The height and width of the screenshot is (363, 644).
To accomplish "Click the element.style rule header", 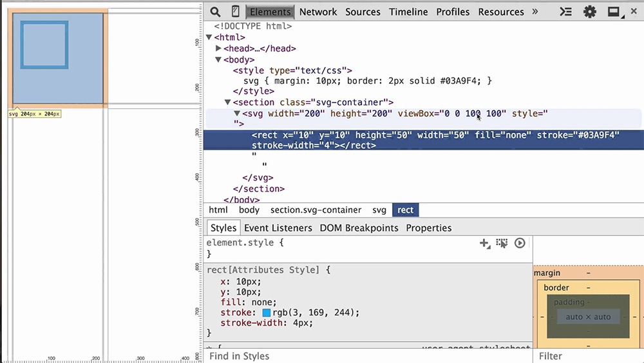I will (245, 242).
